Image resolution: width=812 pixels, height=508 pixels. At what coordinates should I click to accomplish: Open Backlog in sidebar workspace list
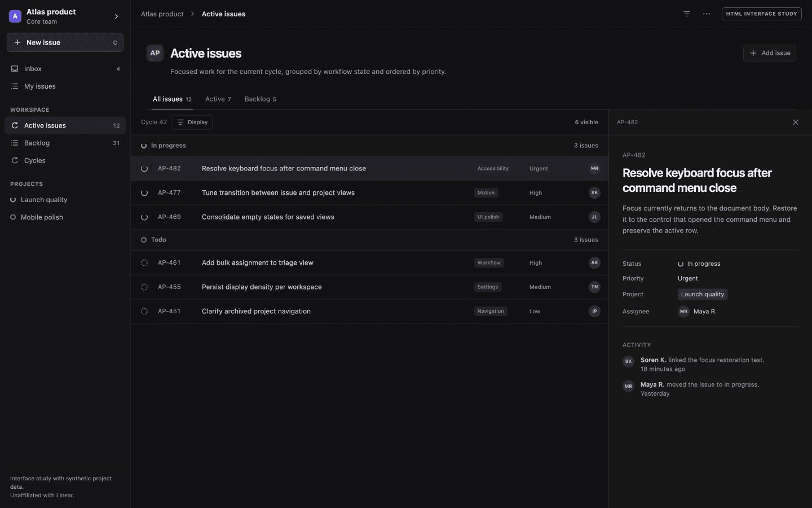(x=65, y=143)
